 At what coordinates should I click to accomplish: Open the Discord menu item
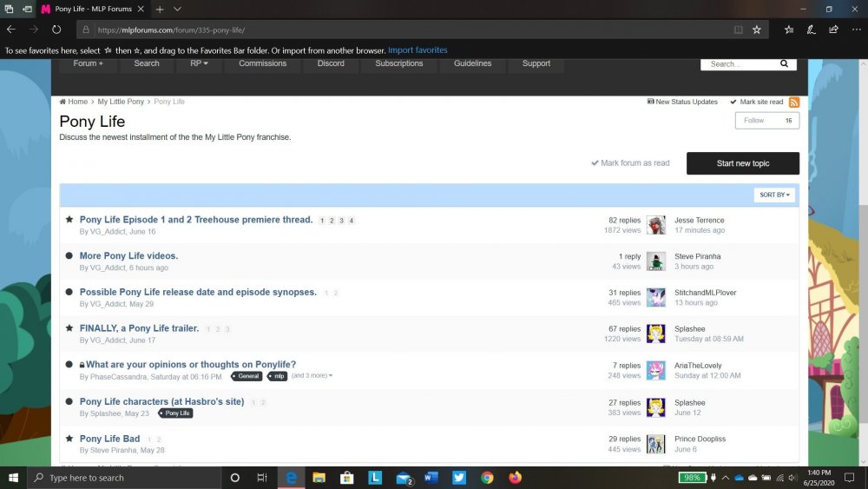pos(331,63)
